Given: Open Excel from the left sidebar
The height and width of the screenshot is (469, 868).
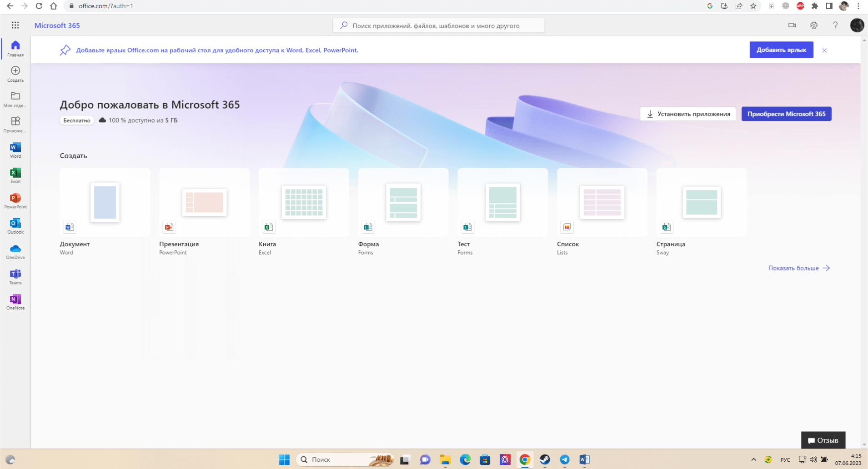Looking at the screenshot, I should click(x=15, y=175).
